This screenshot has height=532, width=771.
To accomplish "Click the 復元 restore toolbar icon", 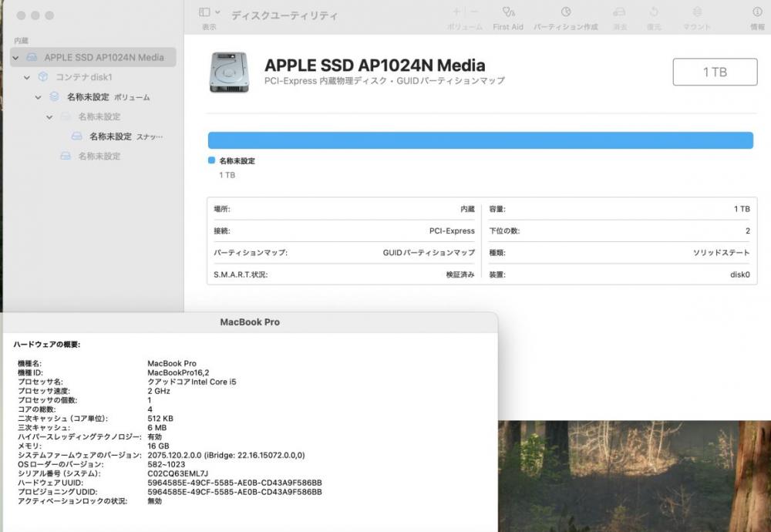I will coord(654,12).
